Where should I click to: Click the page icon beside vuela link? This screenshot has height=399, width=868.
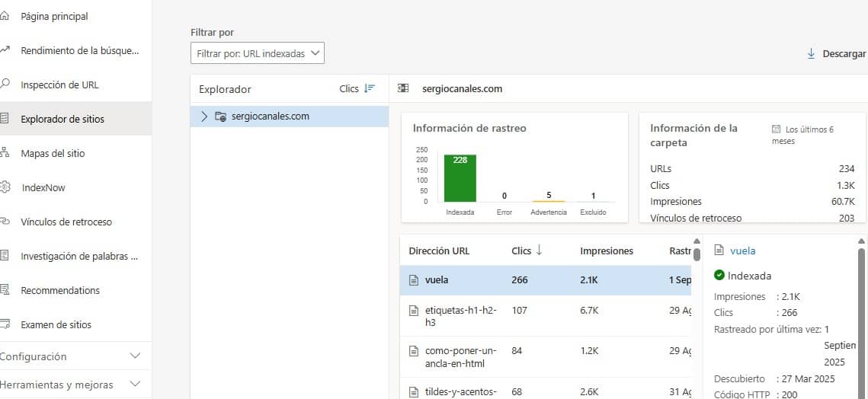pos(719,251)
